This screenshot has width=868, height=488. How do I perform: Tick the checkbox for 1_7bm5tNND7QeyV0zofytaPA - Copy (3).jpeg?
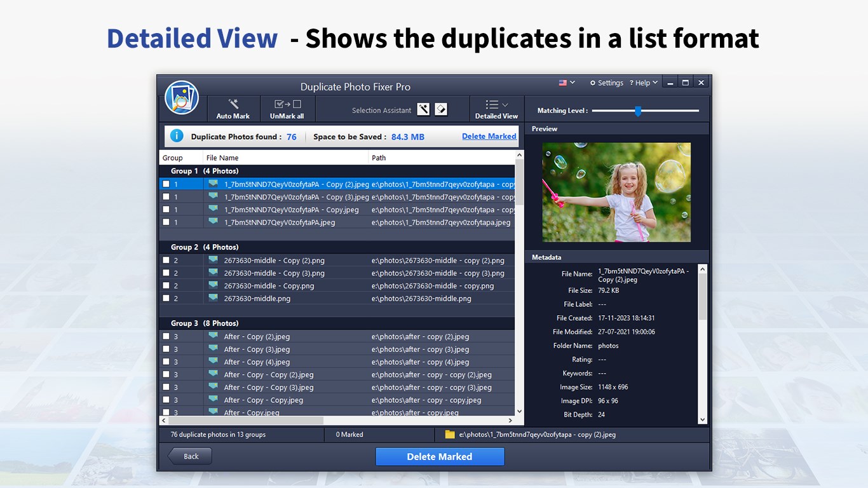pos(166,196)
